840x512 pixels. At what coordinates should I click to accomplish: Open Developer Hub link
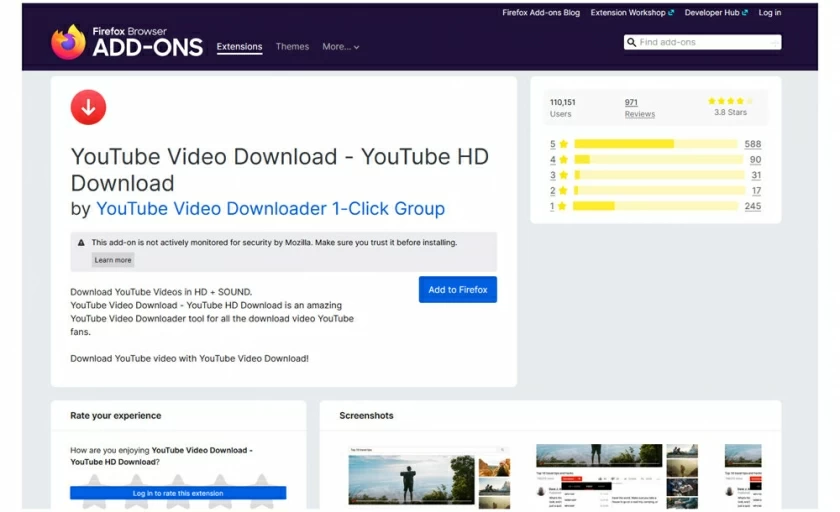click(x=716, y=12)
